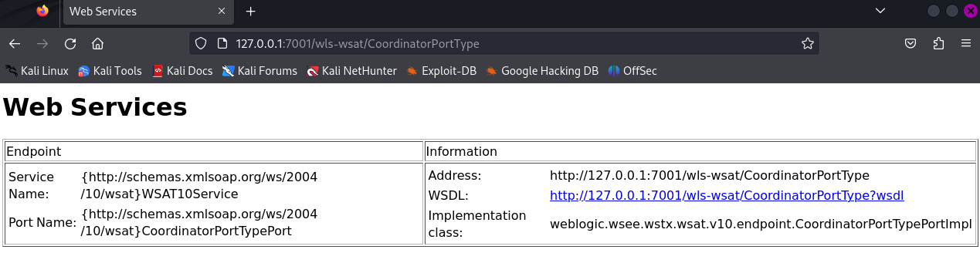The width and height of the screenshot is (980, 280).
Task: Go forward one page
Action: (42, 43)
